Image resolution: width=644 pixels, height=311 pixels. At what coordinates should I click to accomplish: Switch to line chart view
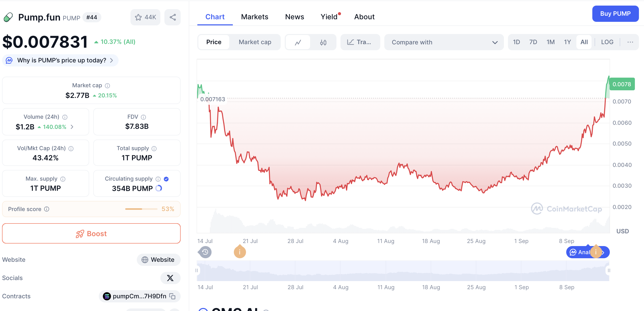[x=298, y=42]
